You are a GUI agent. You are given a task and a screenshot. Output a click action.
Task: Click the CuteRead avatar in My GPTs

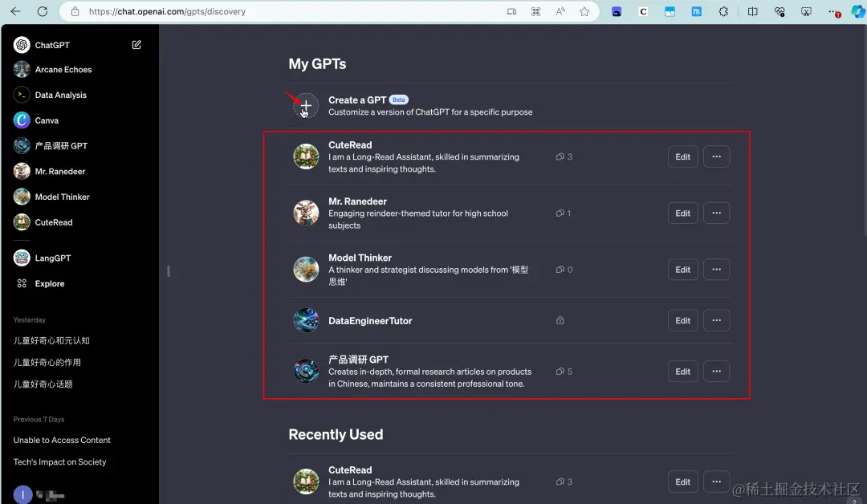pos(306,157)
